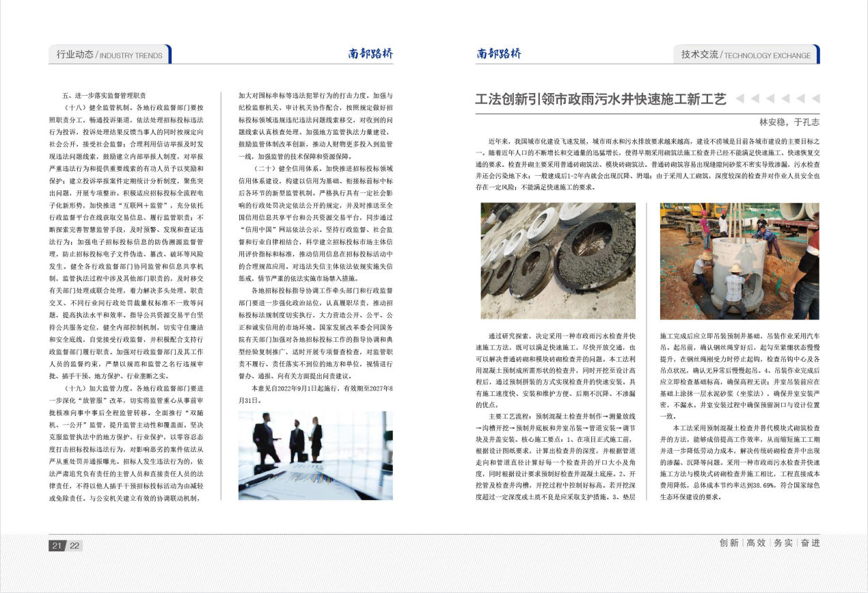This screenshot has width=868, height=593.
Task: Click the footer word 务实
Action: pos(783,543)
